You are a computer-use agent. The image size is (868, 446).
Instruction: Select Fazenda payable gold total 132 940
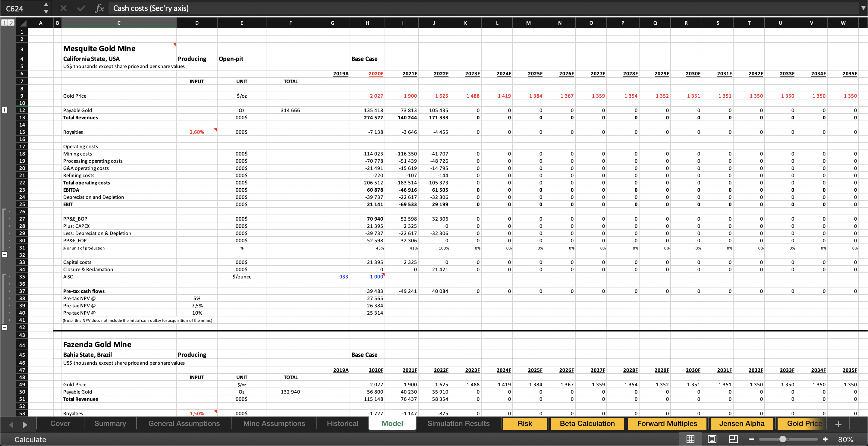pyautogui.click(x=291, y=392)
